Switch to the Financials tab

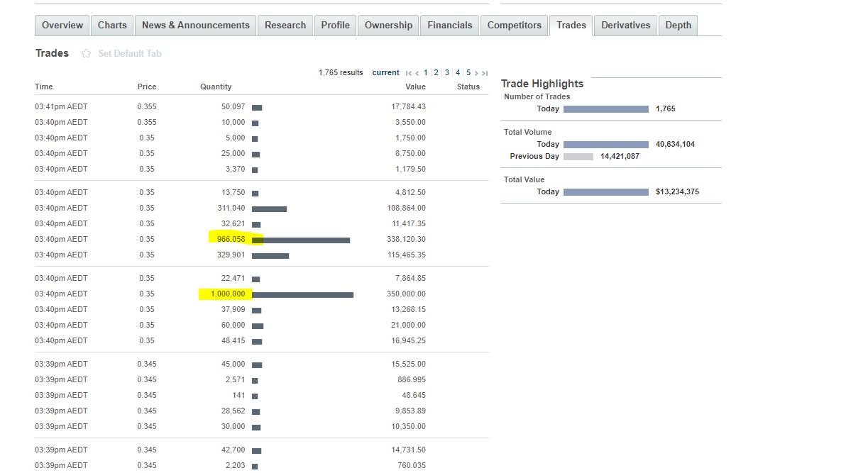[449, 26]
